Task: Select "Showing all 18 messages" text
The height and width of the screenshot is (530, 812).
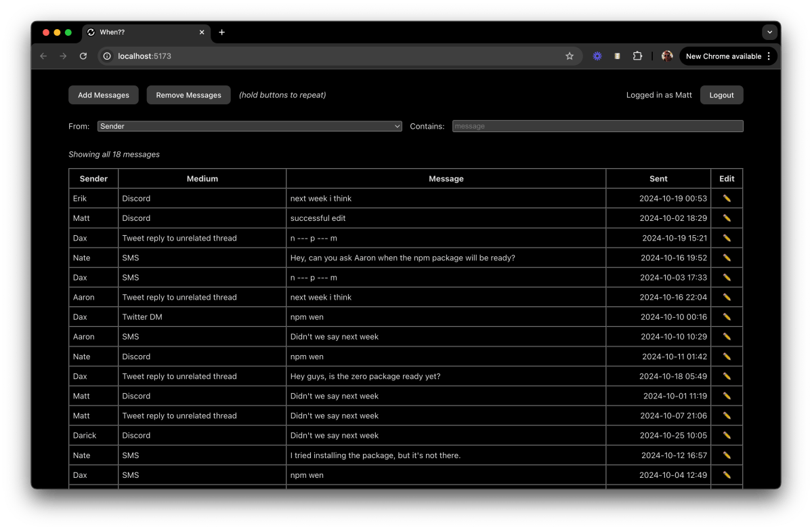Action: [x=114, y=155]
